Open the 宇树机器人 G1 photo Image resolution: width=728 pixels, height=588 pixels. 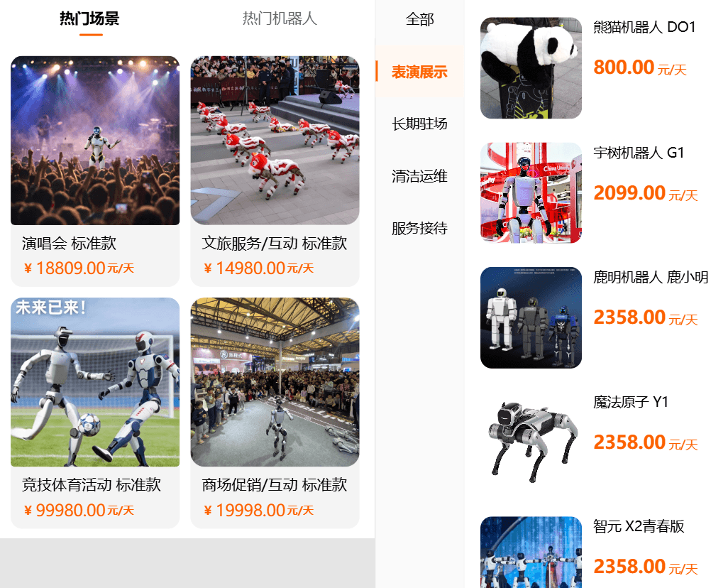coord(531,193)
